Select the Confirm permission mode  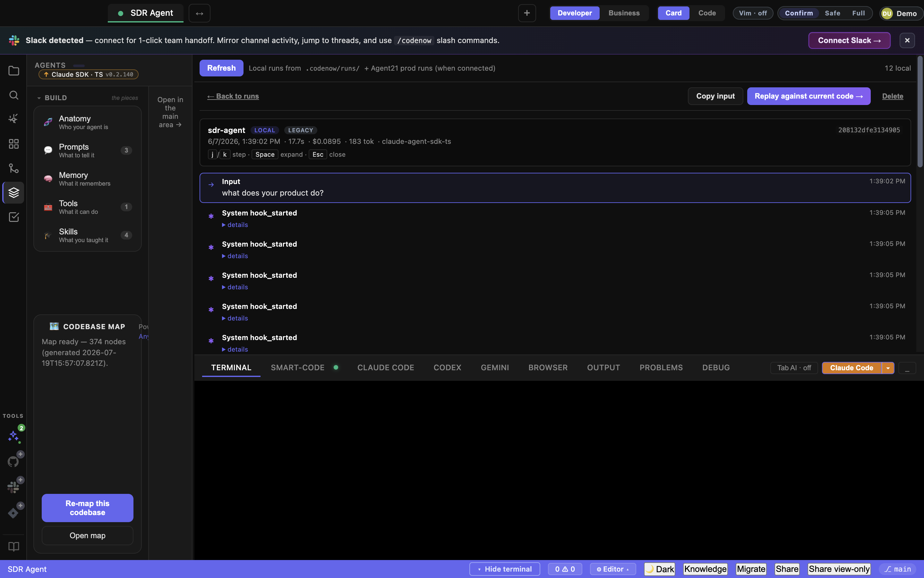click(799, 13)
